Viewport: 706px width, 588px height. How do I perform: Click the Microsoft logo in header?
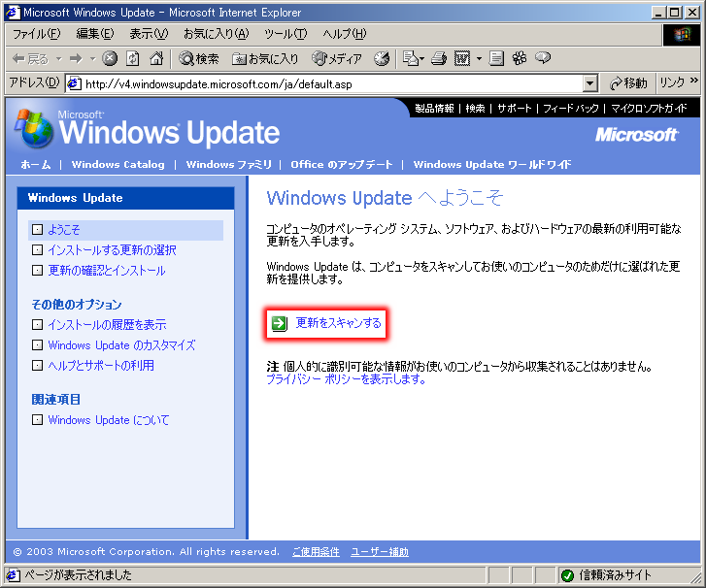click(x=636, y=135)
